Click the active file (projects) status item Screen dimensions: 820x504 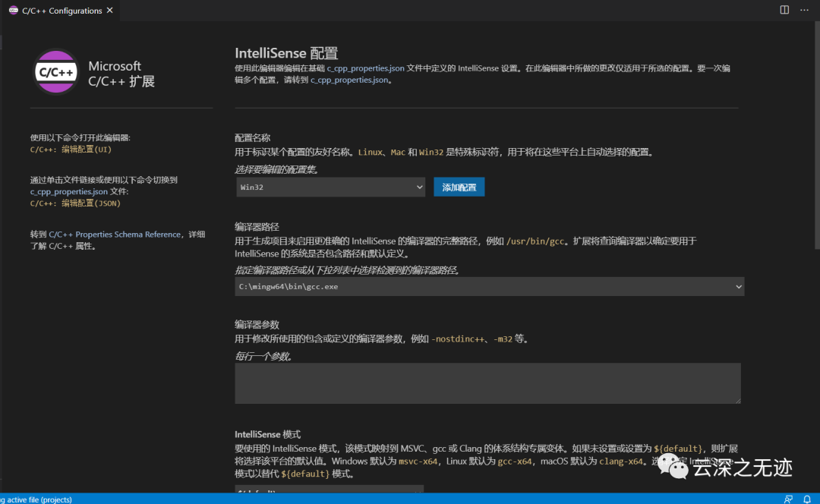(36, 499)
